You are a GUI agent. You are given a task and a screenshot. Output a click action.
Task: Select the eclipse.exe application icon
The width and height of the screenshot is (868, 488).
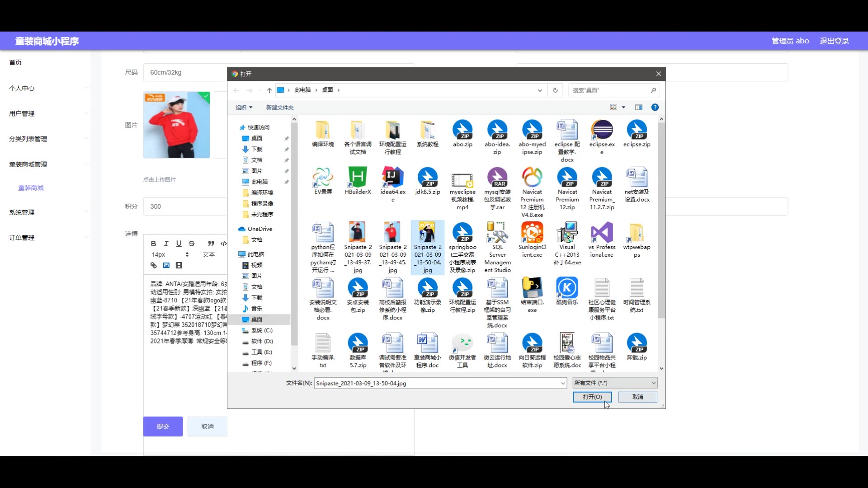pyautogui.click(x=602, y=131)
